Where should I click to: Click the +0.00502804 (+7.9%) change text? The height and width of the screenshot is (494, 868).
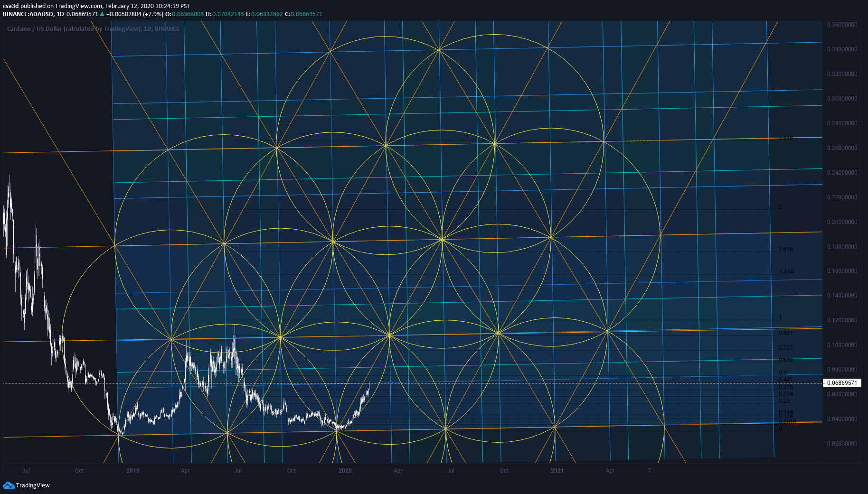pos(135,14)
